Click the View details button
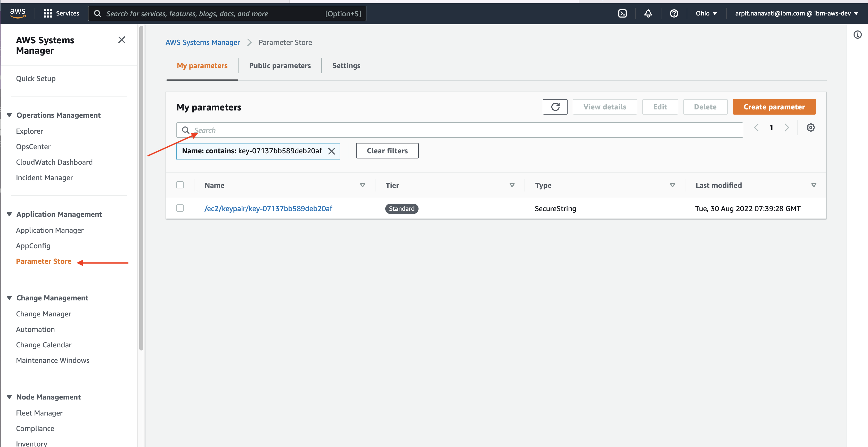The height and width of the screenshot is (447, 868). (x=604, y=107)
